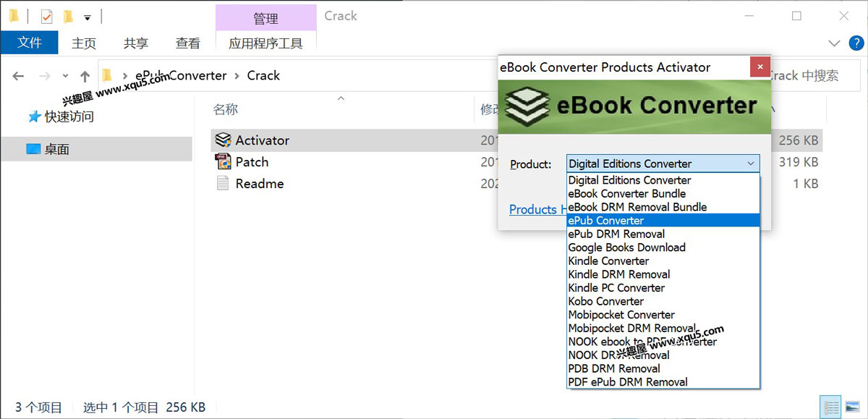
Task: Open the 文件 menu tab
Action: click(x=29, y=43)
